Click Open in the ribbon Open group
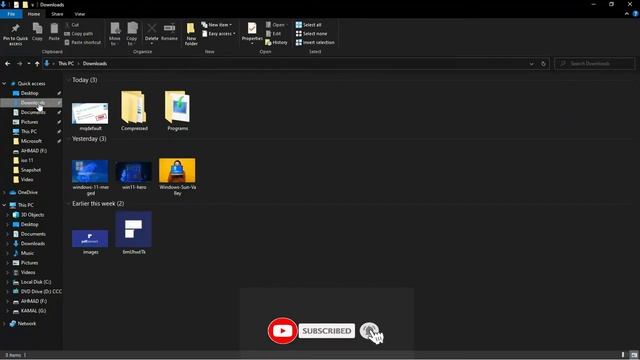Image resolution: width=640 pixels, height=360 pixels. point(275,25)
